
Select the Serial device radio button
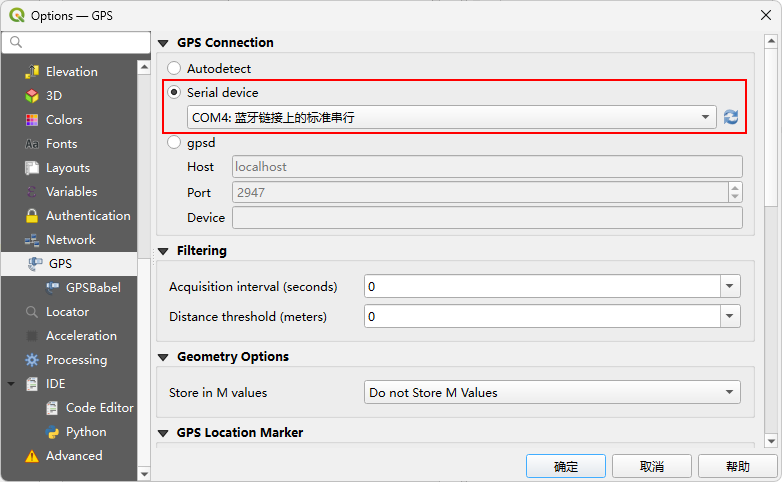tap(174, 92)
